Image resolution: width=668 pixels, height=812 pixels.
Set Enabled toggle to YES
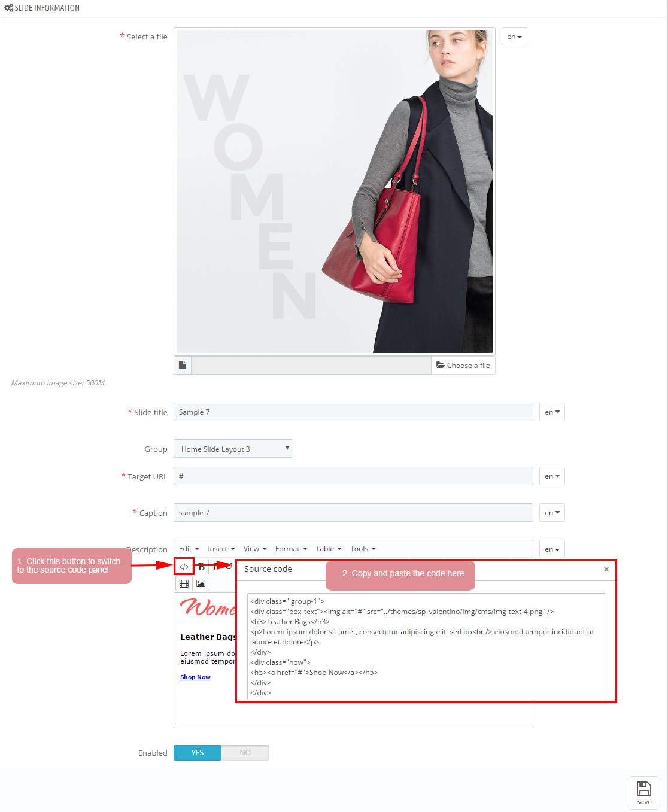click(x=198, y=753)
